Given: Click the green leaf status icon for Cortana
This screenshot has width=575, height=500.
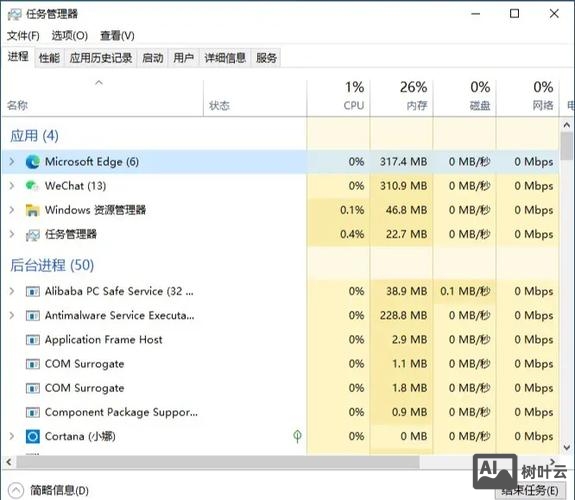Looking at the screenshot, I should point(297,436).
